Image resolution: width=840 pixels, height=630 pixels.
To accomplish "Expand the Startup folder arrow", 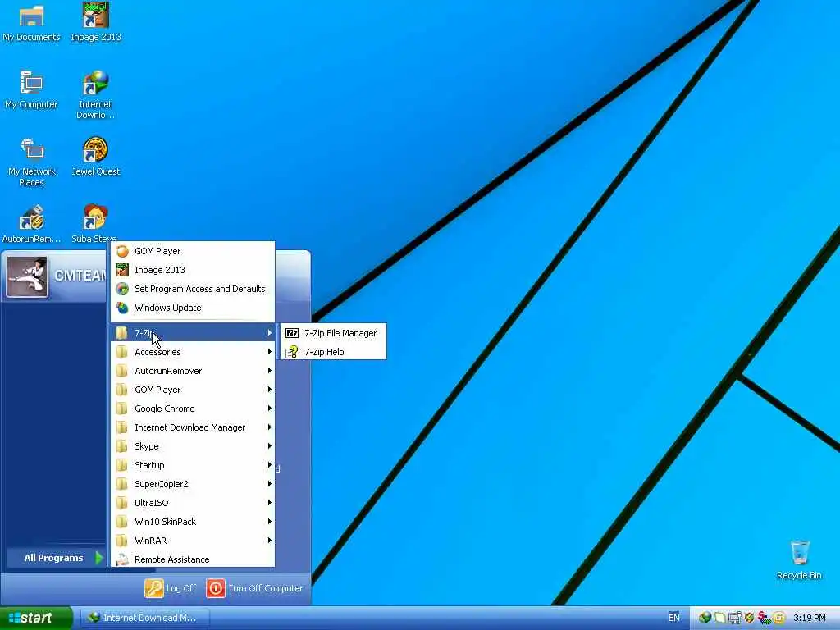I will [269, 465].
